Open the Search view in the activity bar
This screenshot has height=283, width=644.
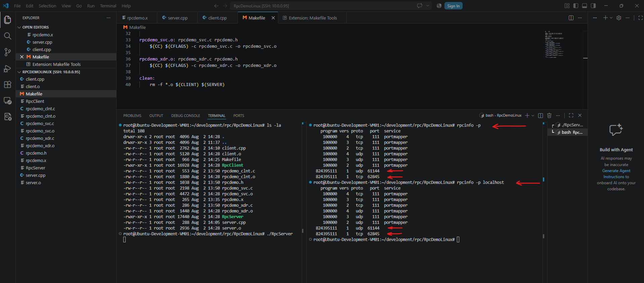pos(7,36)
